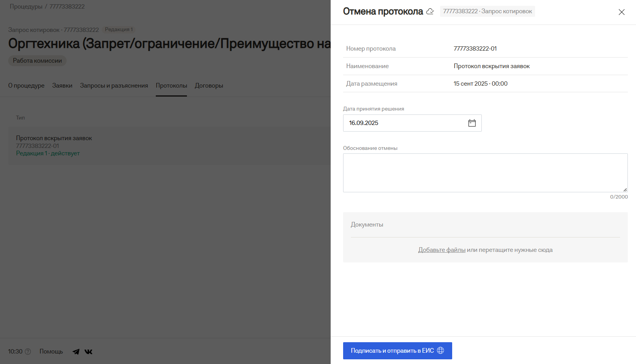Click into the Обоснование отмены text area

pos(485,173)
